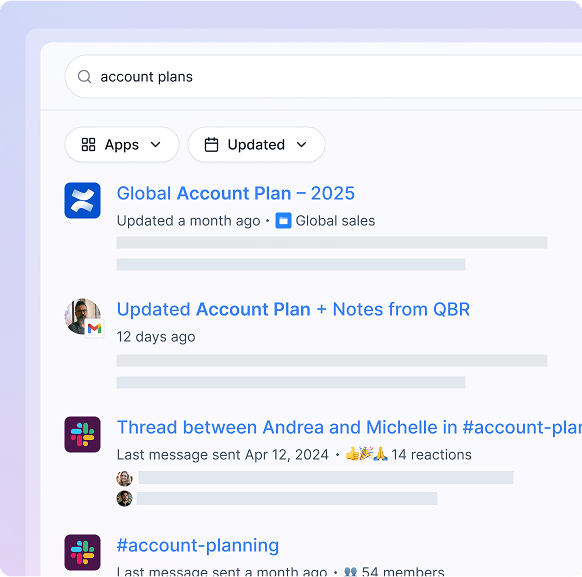The width and height of the screenshot is (582, 577).
Task: Click 'Updated a month ago' text
Action: pyautogui.click(x=189, y=221)
